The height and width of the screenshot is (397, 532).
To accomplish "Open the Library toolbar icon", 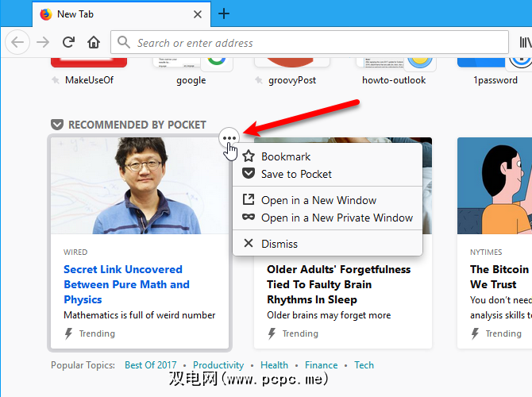I will (x=525, y=42).
